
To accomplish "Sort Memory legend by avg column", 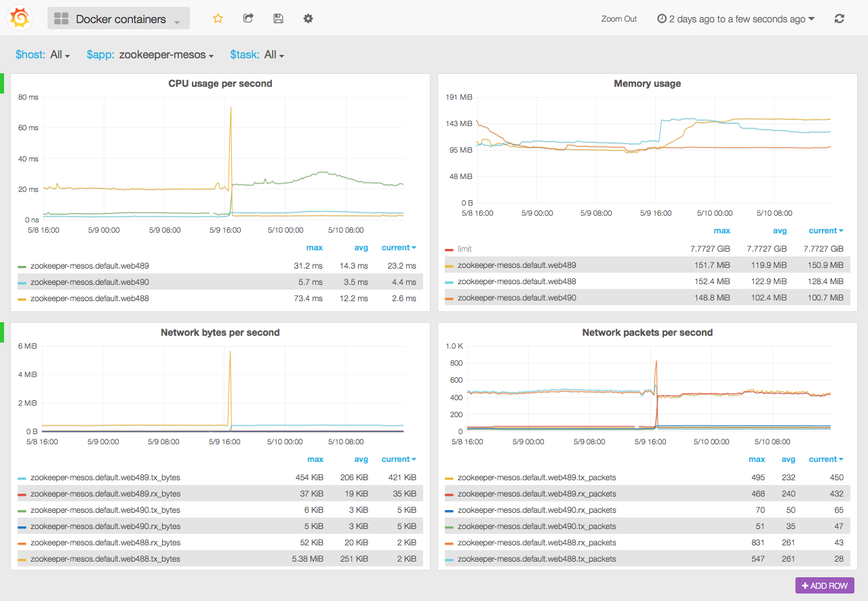I will click(x=780, y=231).
